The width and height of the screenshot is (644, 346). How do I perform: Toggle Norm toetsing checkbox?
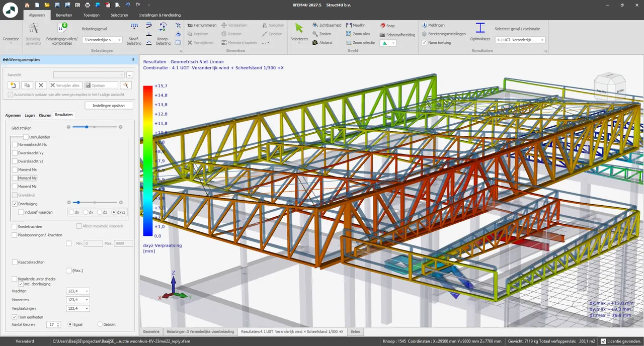pyautogui.click(x=424, y=43)
